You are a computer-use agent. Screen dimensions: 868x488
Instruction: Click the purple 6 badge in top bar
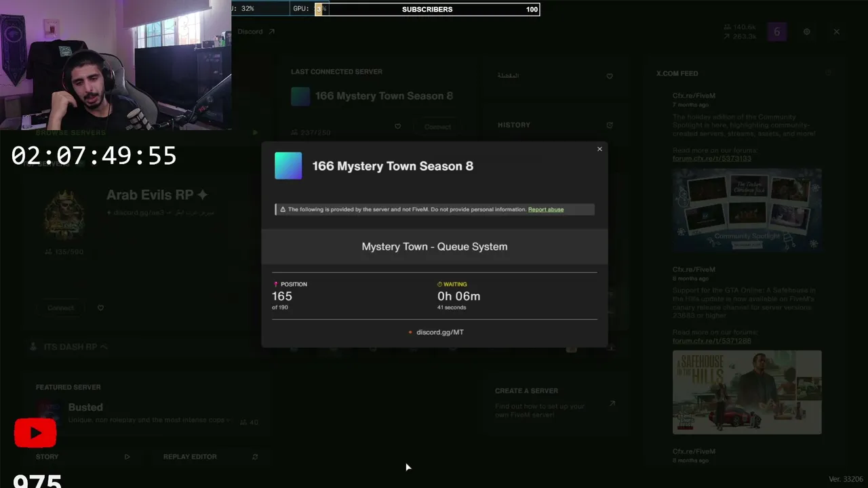(x=777, y=32)
